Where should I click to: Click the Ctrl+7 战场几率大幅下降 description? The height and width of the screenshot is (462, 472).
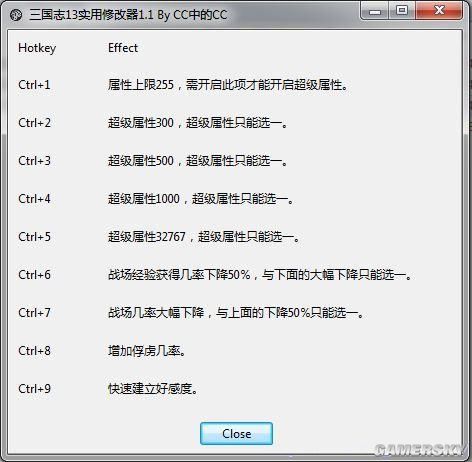(x=236, y=313)
